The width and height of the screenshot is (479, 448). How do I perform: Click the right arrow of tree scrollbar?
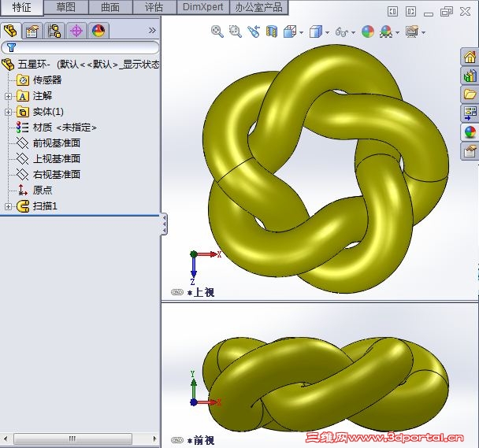coord(154,439)
